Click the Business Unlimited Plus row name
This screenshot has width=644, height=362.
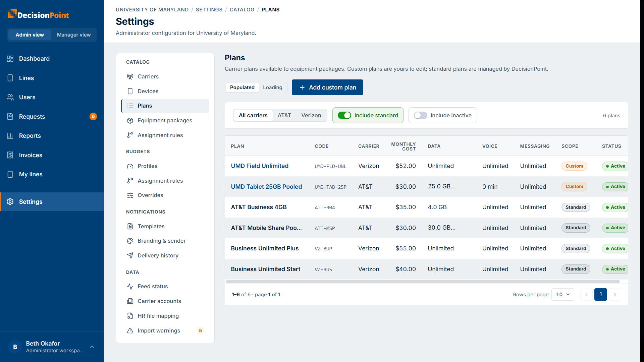tap(265, 248)
